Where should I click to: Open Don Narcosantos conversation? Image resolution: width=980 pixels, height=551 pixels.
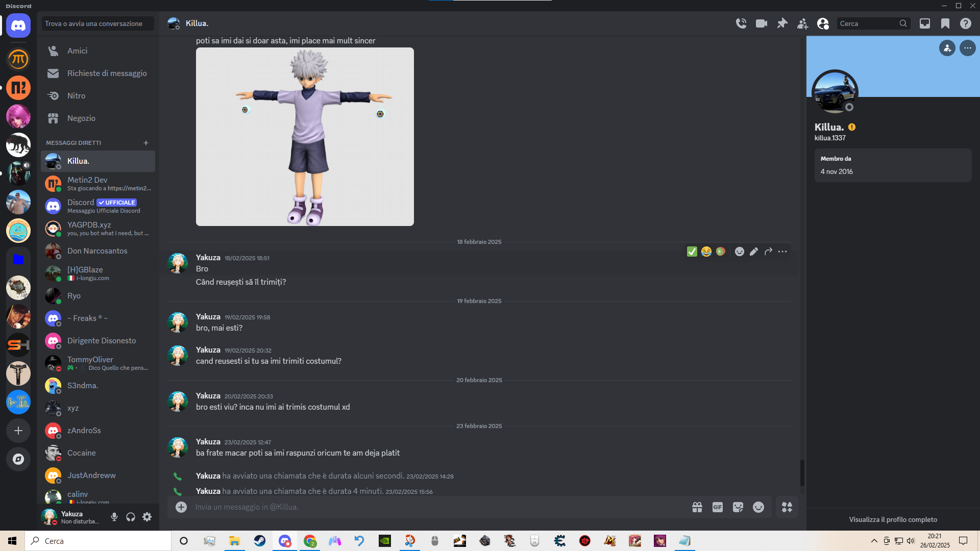point(98,251)
